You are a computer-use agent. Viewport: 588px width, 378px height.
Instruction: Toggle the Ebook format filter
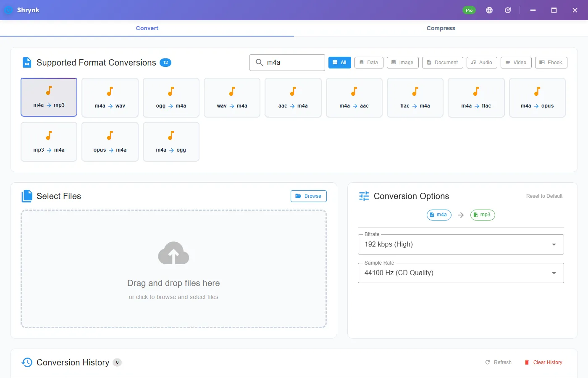click(x=551, y=63)
